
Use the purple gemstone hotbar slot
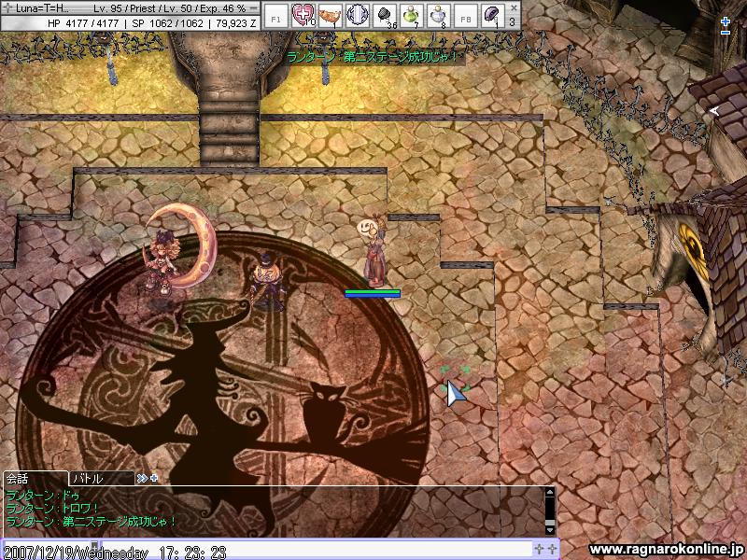tap(493, 15)
